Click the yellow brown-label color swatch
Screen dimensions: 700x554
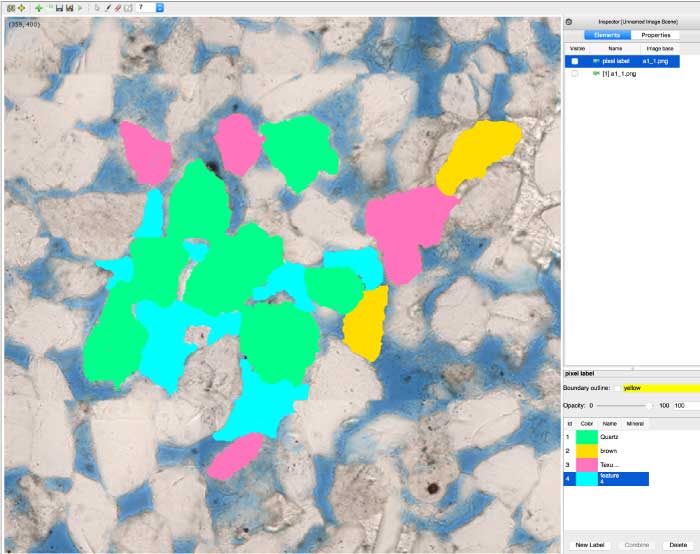pyautogui.click(x=587, y=451)
